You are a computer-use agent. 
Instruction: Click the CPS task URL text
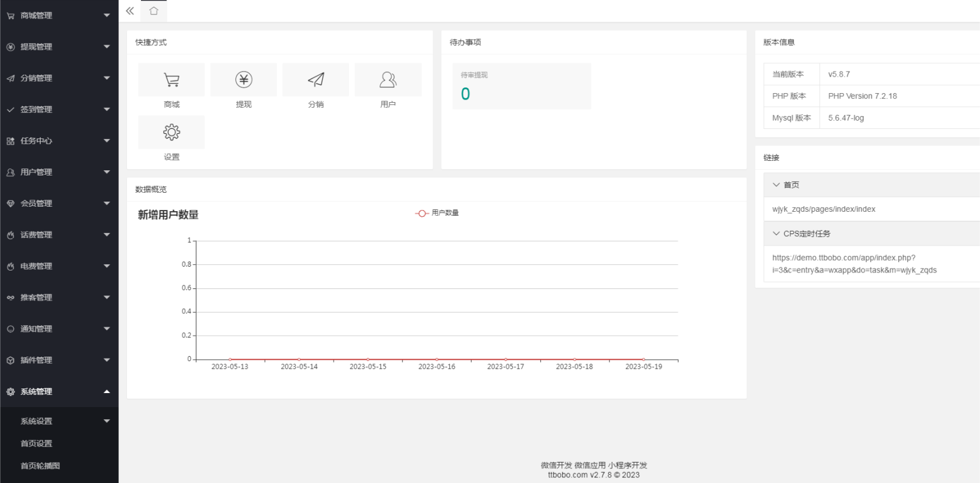[x=854, y=264]
